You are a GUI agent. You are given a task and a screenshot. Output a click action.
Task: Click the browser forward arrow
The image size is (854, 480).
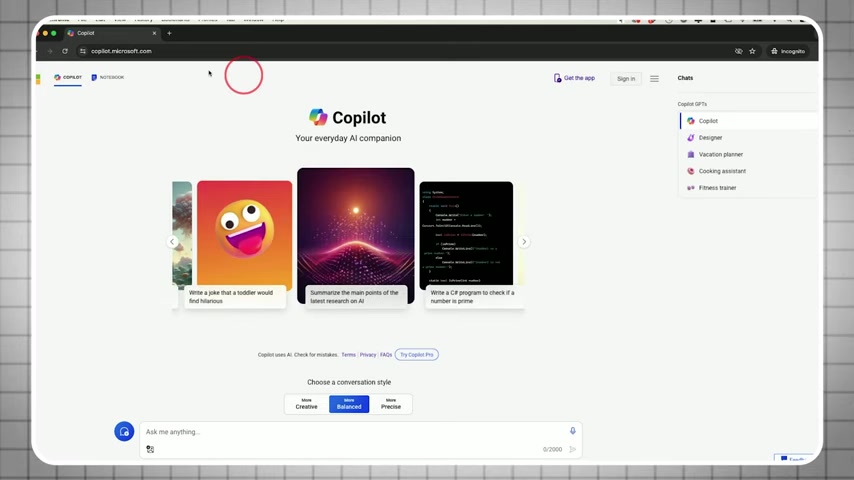click(x=50, y=51)
